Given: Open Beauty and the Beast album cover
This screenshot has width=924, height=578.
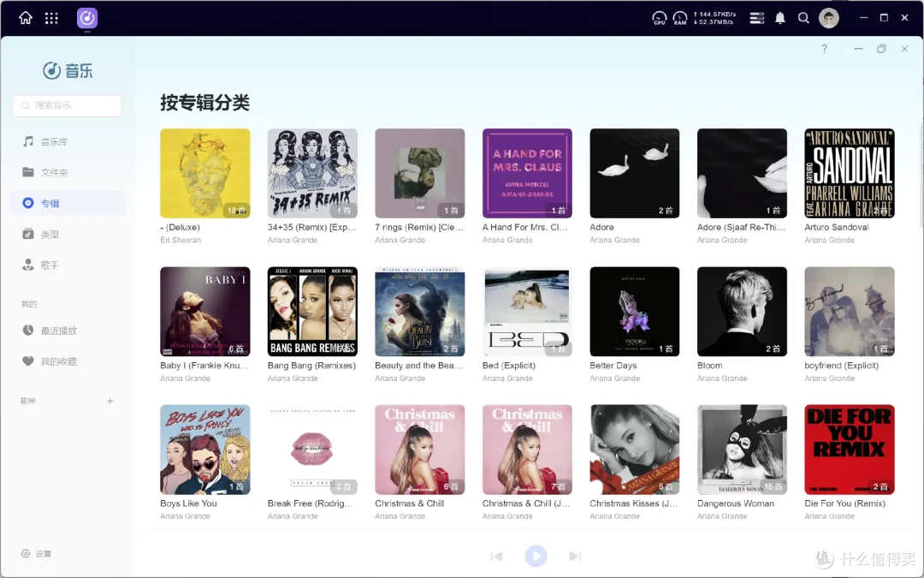Looking at the screenshot, I should tap(419, 312).
